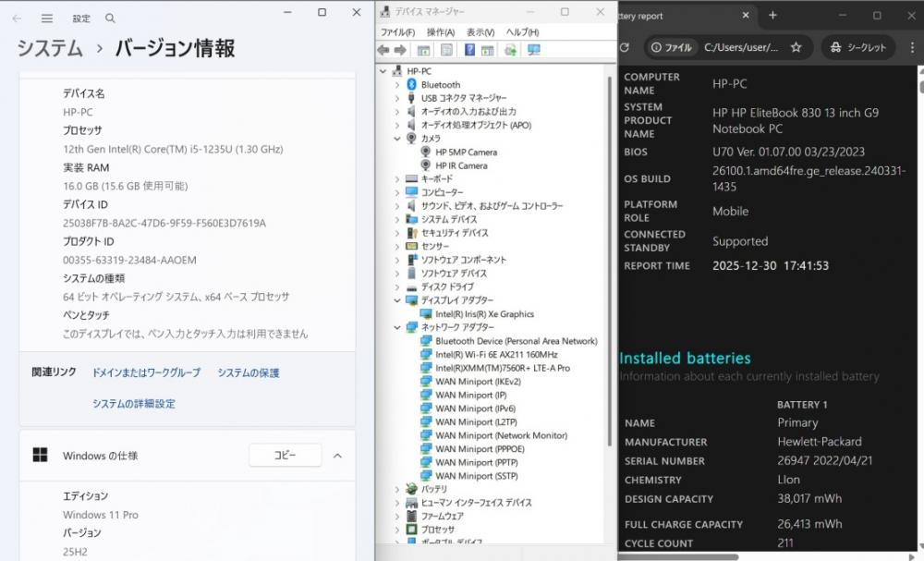Click DESIGN CAPACITY value 38,017 mWh
Screen dimensions: 924x561
[x=809, y=498]
